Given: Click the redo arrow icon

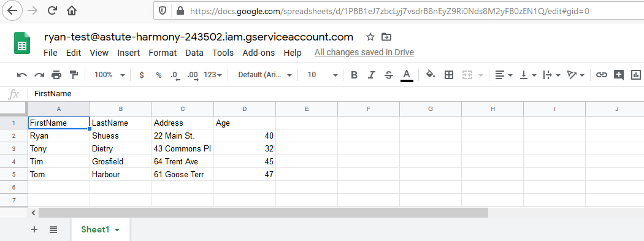Looking at the screenshot, I should (x=39, y=75).
